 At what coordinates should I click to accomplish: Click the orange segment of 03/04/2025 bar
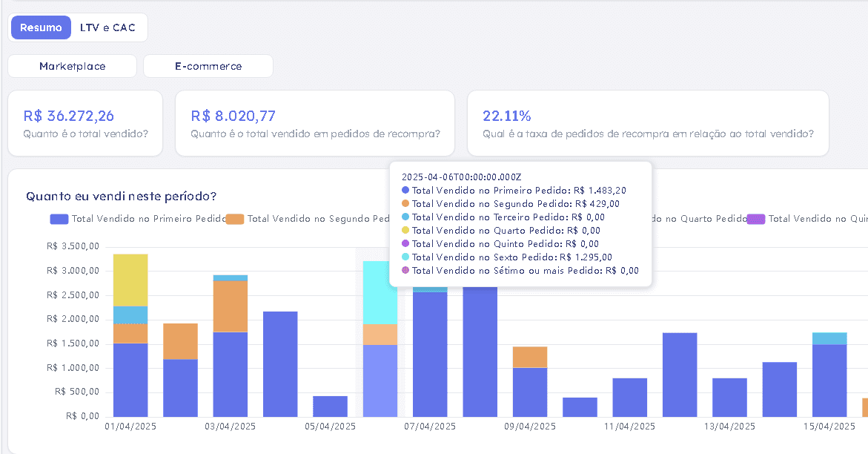coord(231,306)
